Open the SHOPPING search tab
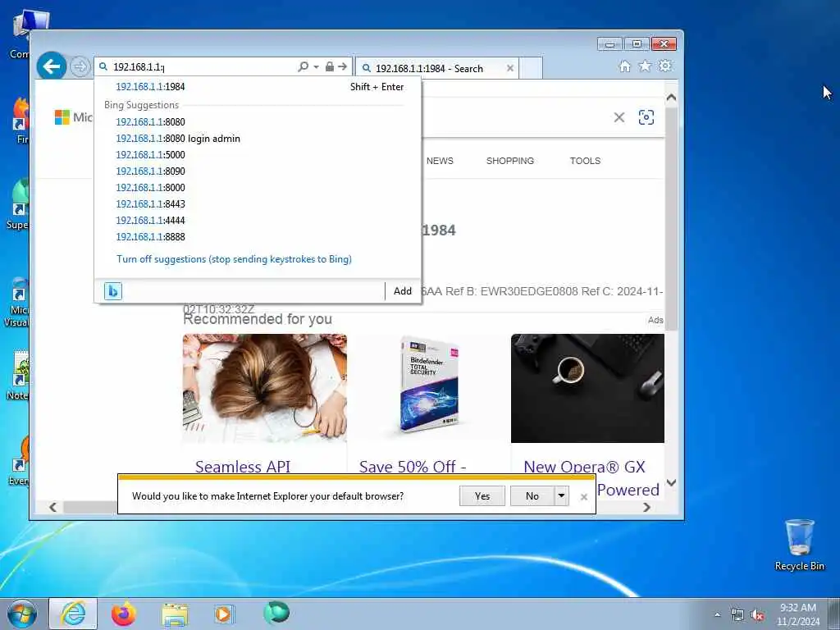The width and height of the screenshot is (840, 630). click(x=510, y=161)
